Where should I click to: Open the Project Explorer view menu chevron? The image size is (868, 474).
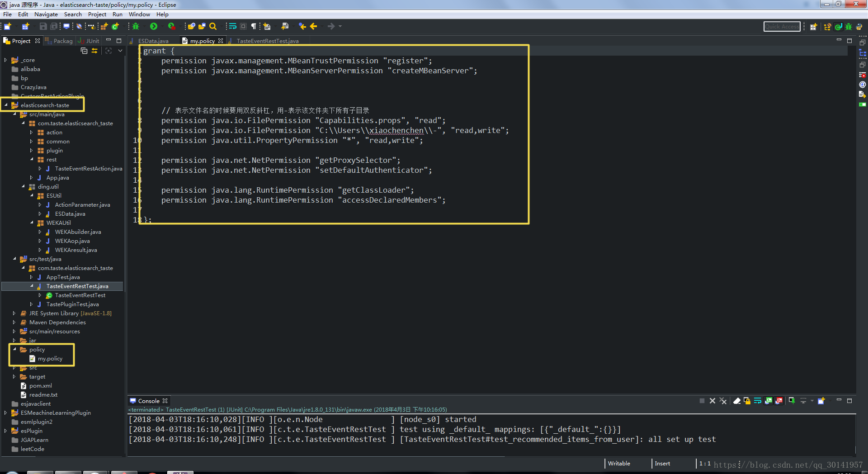point(120,51)
